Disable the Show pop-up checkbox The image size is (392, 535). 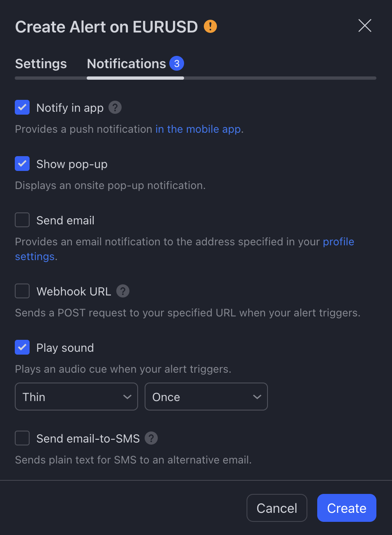[x=22, y=164]
